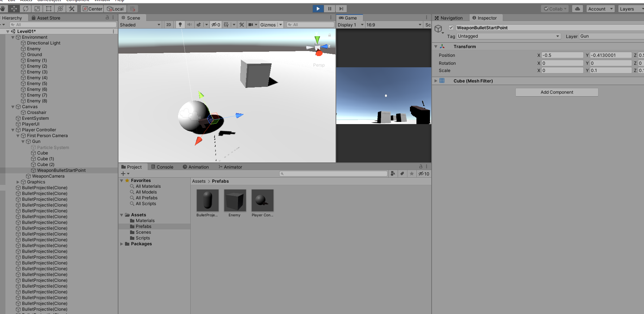Image resolution: width=644 pixels, height=314 pixels.
Task: Select the Hand tool in toolbar
Action: click(x=3, y=9)
